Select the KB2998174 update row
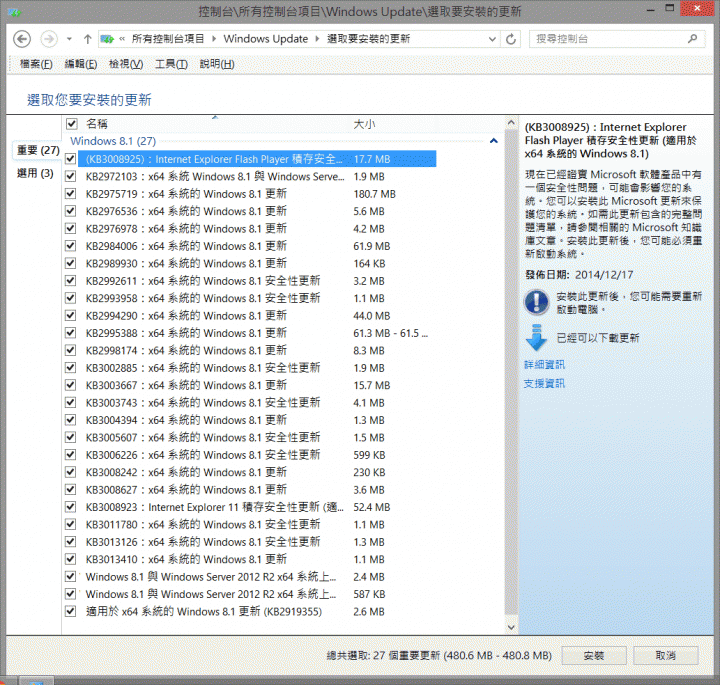This screenshot has width=720, height=685. click(257, 350)
